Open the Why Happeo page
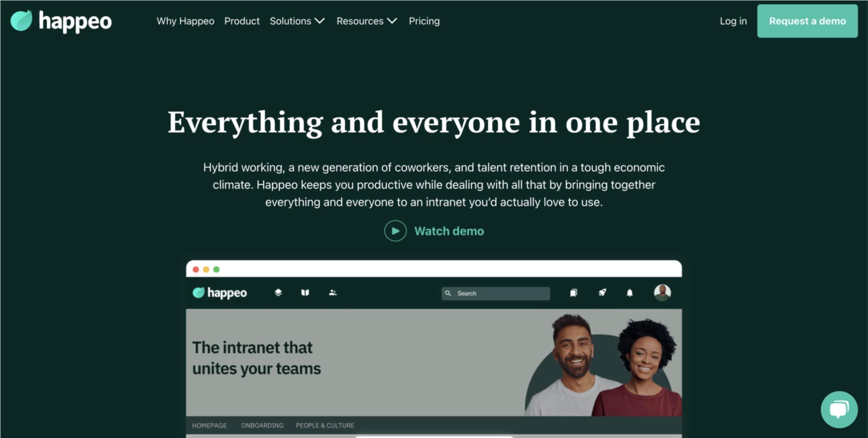The height and width of the screenshot is (438, 868). 185,21
